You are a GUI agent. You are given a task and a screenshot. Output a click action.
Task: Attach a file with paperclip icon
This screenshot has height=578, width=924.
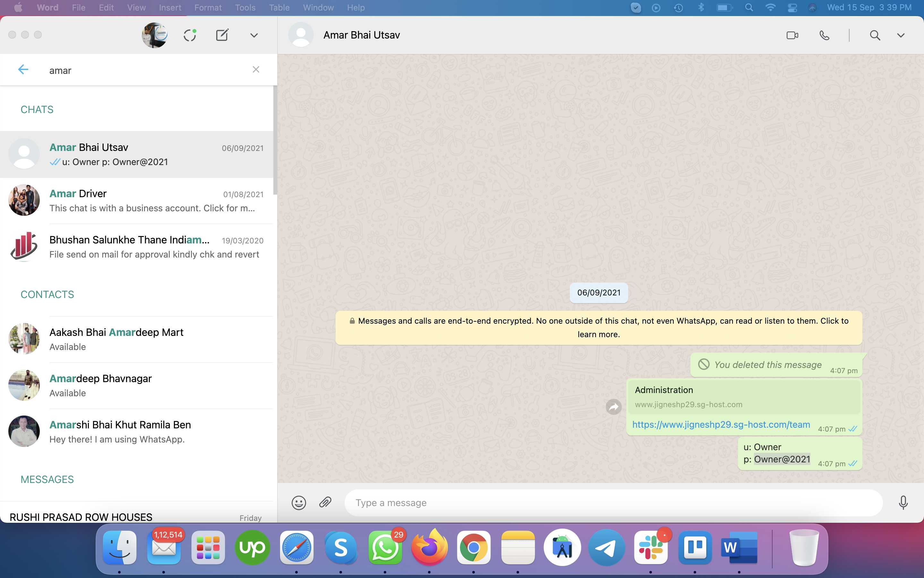click(325, 502)
